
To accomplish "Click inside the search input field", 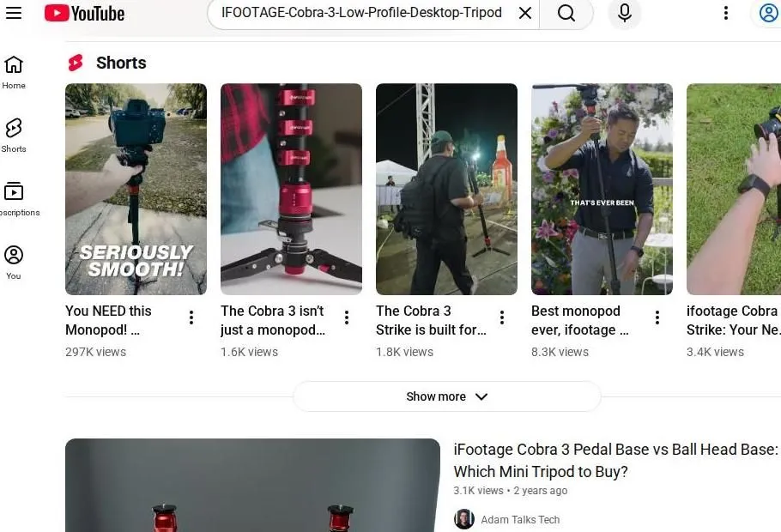I will 360,13.
